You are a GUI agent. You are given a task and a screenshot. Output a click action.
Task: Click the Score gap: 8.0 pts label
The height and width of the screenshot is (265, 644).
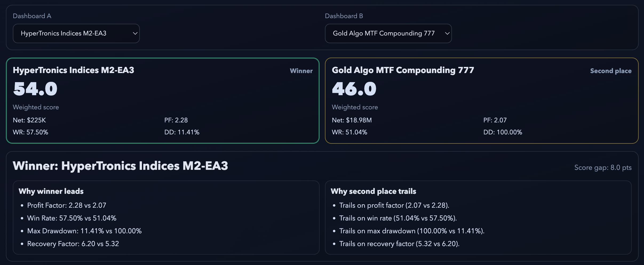pos(603,168)
